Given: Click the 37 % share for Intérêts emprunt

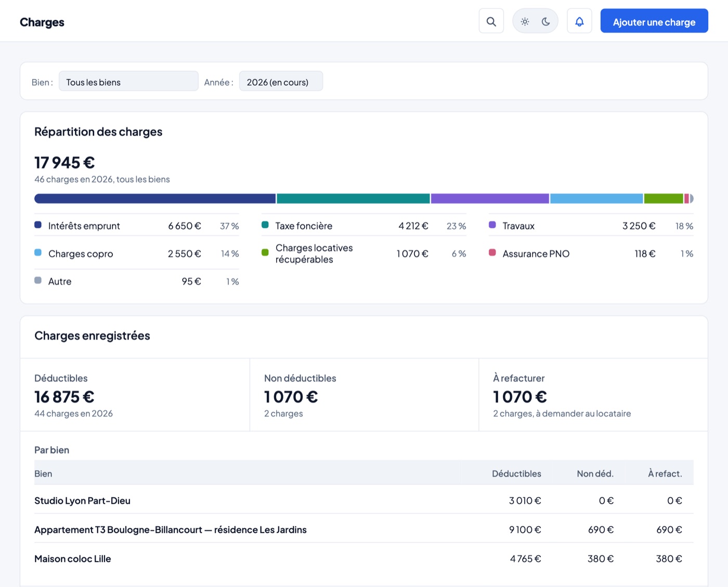Looking at the screenshot, I should pyautogui.click(x=229, y=226).
